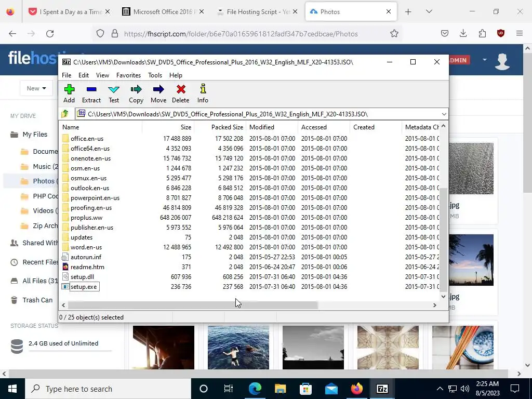
Task: Open 7-Zip Edit menu
Action: click(84, 75)
